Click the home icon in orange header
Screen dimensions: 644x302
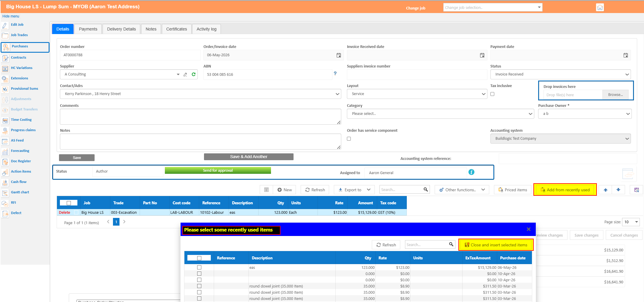(x=600, y=7)
